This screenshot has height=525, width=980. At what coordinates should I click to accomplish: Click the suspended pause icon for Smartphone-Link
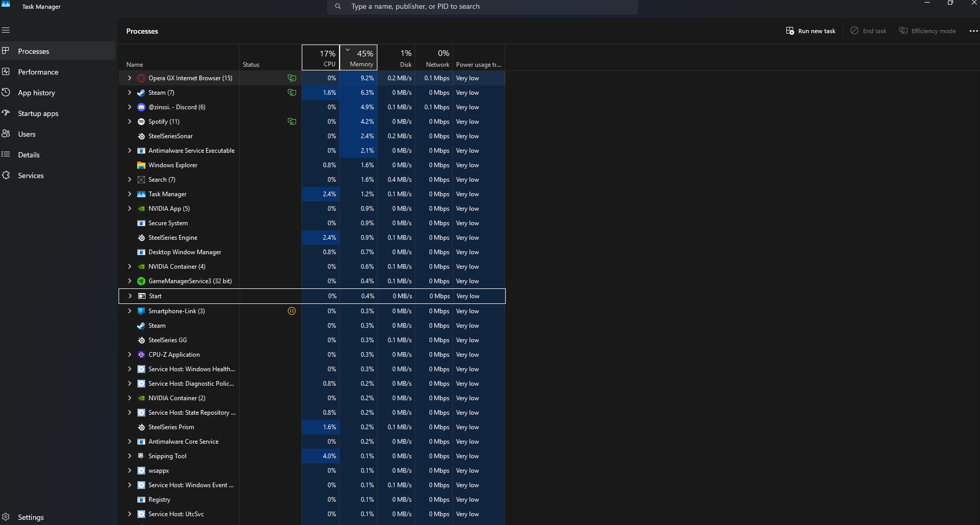coord(292,311)
